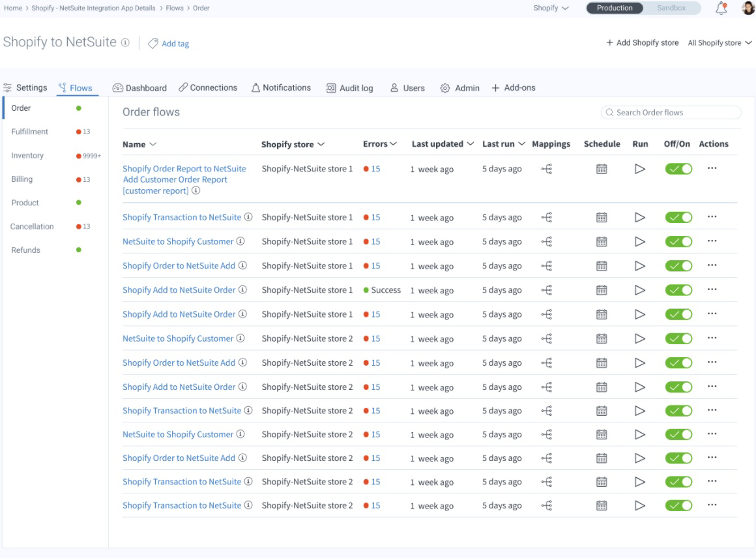756x558 pixels.
Task: Open the user profile avatar
Action: point(748,8)
